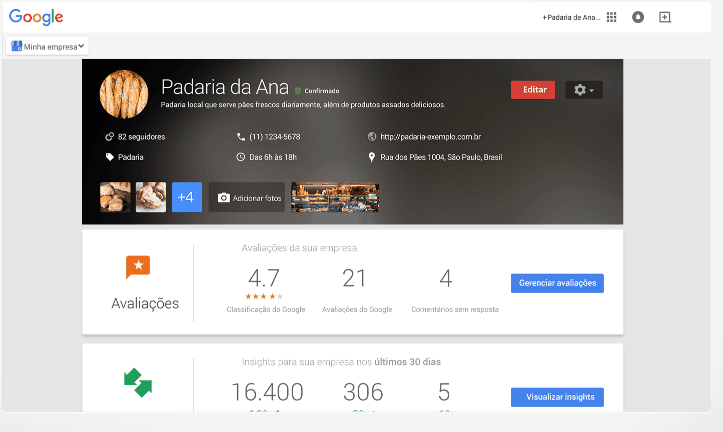723x432 pixels.
Task: Open the +4 more photos tile
Action: (186, 198)
